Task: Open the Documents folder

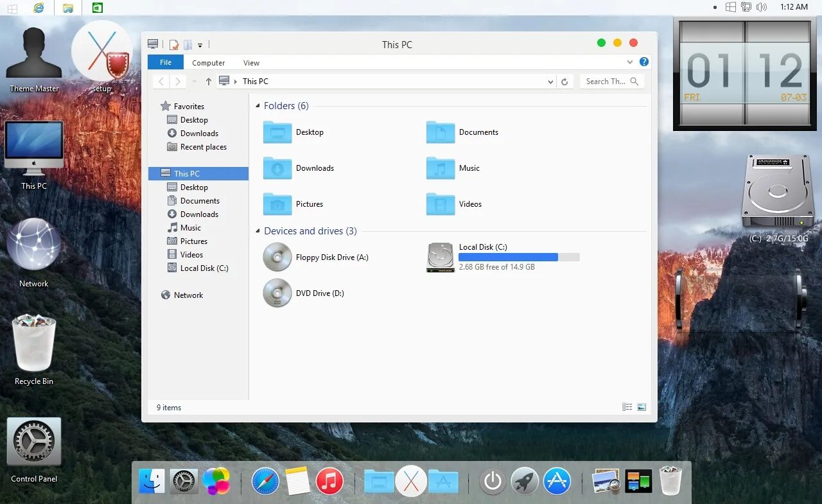Action: point(462,132)
